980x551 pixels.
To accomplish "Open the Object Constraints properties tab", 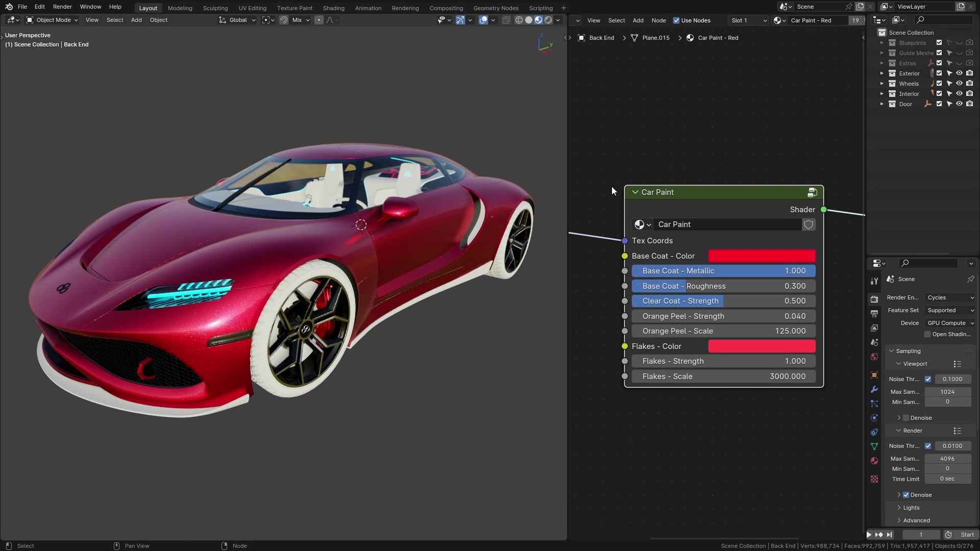I will (x=874, y=432).
